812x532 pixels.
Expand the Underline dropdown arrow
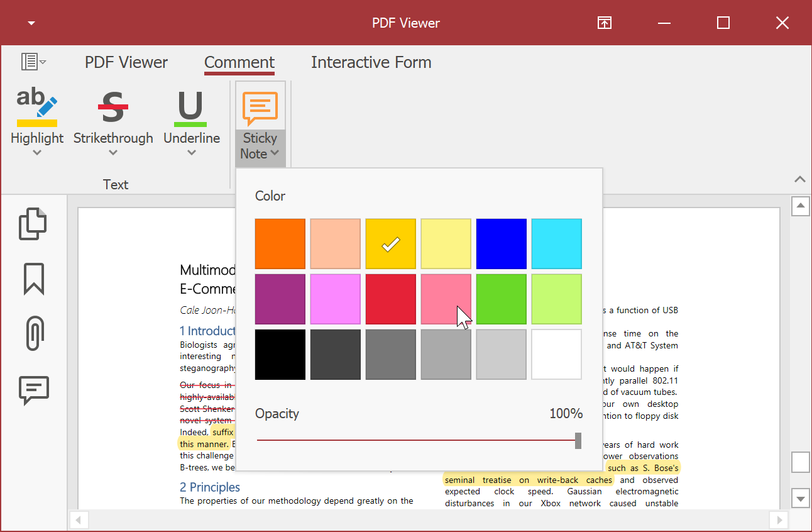pos(192,153)
